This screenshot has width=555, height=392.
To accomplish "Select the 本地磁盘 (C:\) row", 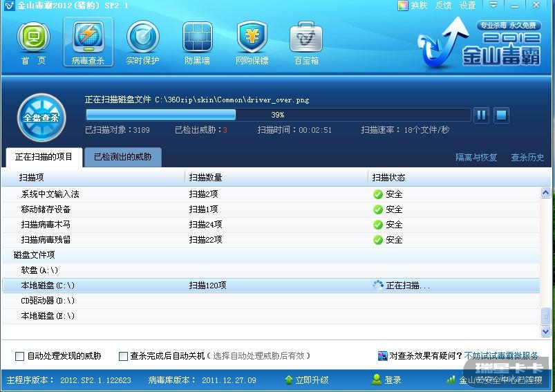I will [x=271, y=286].
